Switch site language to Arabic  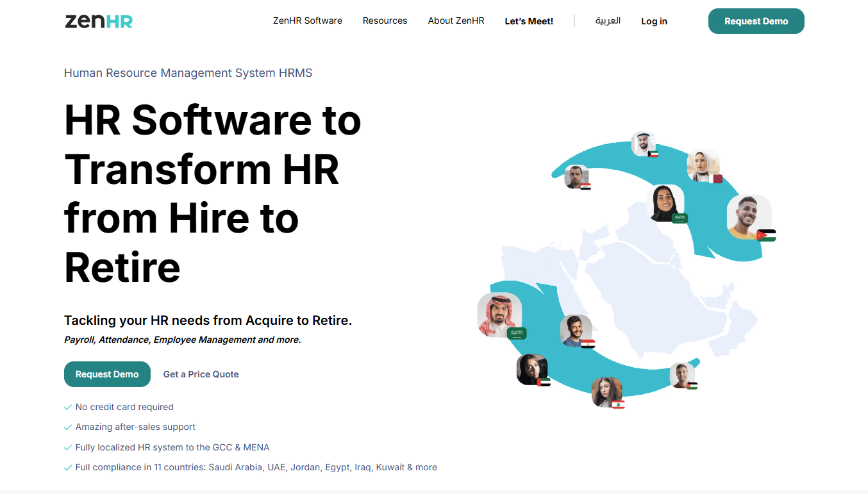[608, 21]
